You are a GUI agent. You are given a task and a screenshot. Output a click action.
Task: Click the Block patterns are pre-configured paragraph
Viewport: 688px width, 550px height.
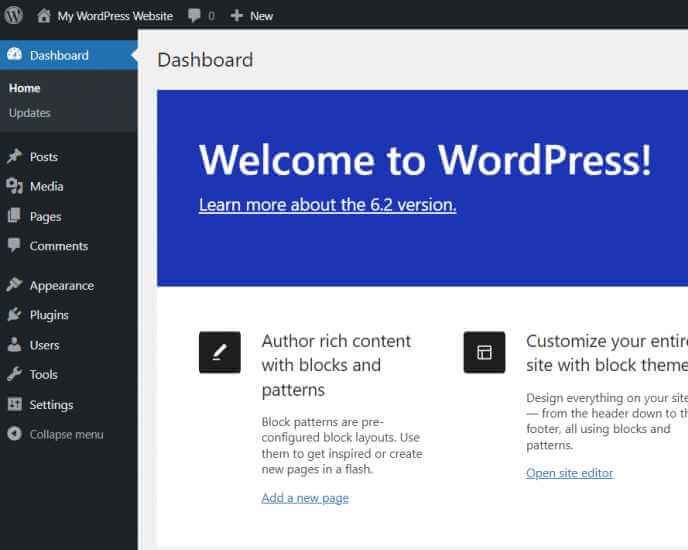342,446
